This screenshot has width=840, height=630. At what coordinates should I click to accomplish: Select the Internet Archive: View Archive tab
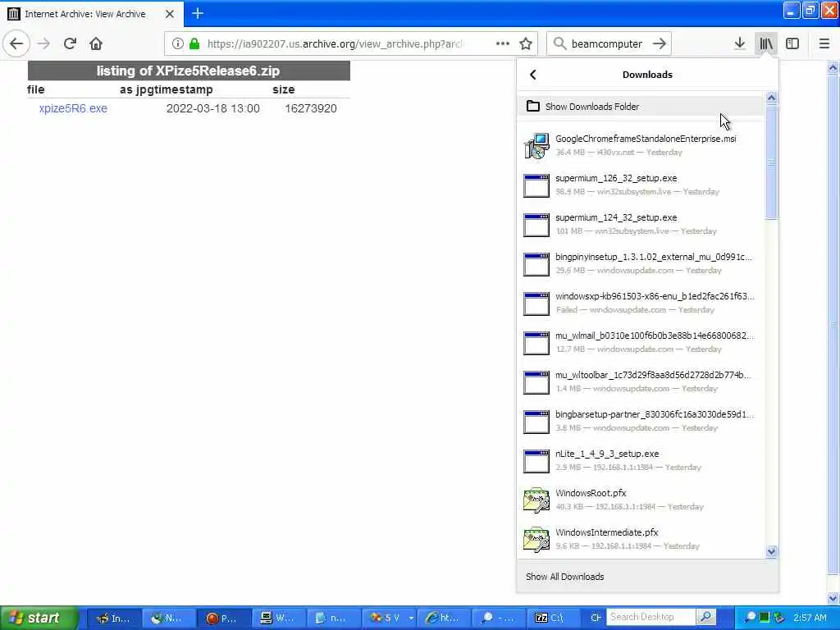point(92,14)
